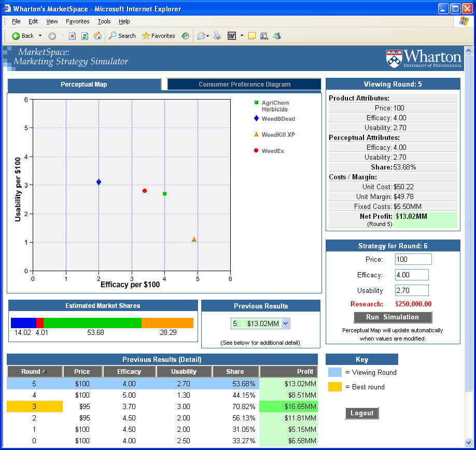This screenshot has height=450, width=476.
Task: Open the File menu
Action: 16,21
